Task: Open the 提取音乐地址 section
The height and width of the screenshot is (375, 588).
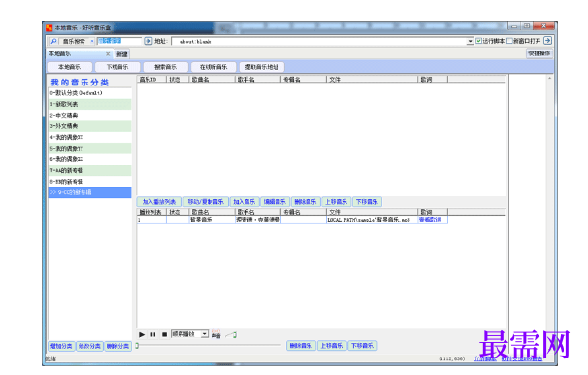Action: pos(261,67)
